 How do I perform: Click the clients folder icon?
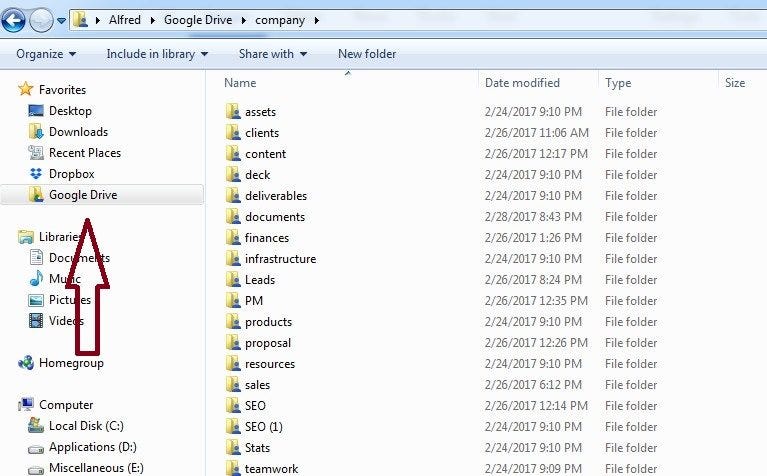[x=233, y=133]
